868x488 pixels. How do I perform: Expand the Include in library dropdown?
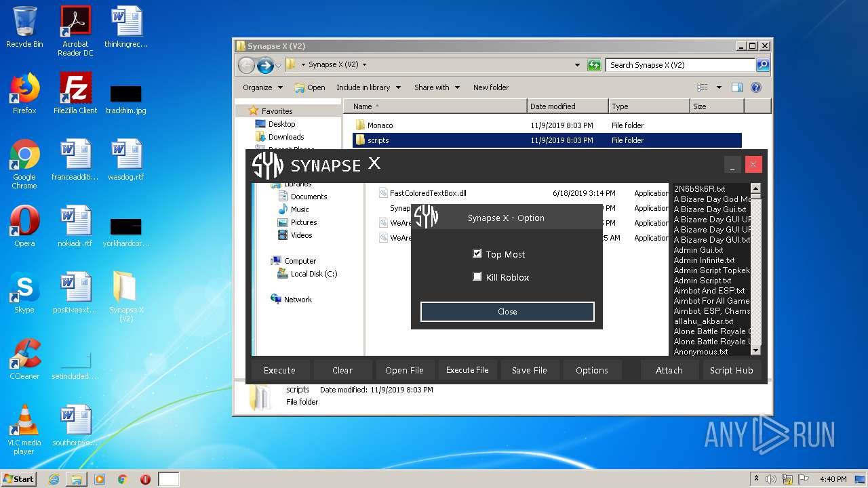[368, 87]
